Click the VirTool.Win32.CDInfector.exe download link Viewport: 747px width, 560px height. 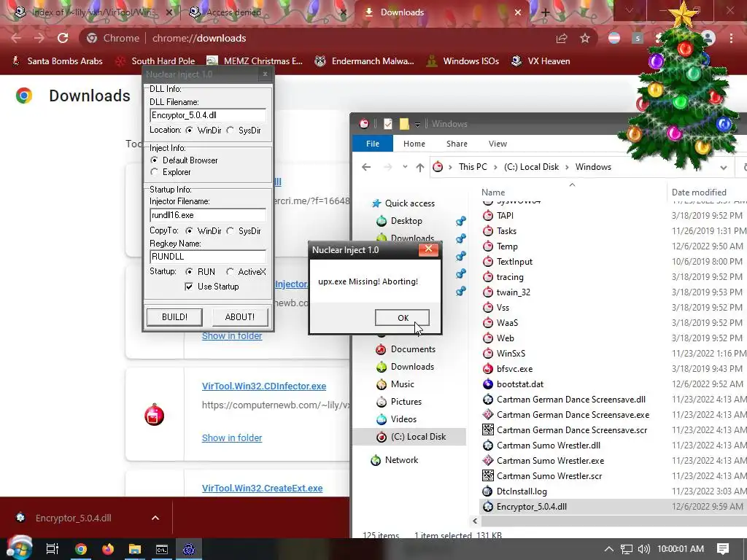(x=264, y=386)
